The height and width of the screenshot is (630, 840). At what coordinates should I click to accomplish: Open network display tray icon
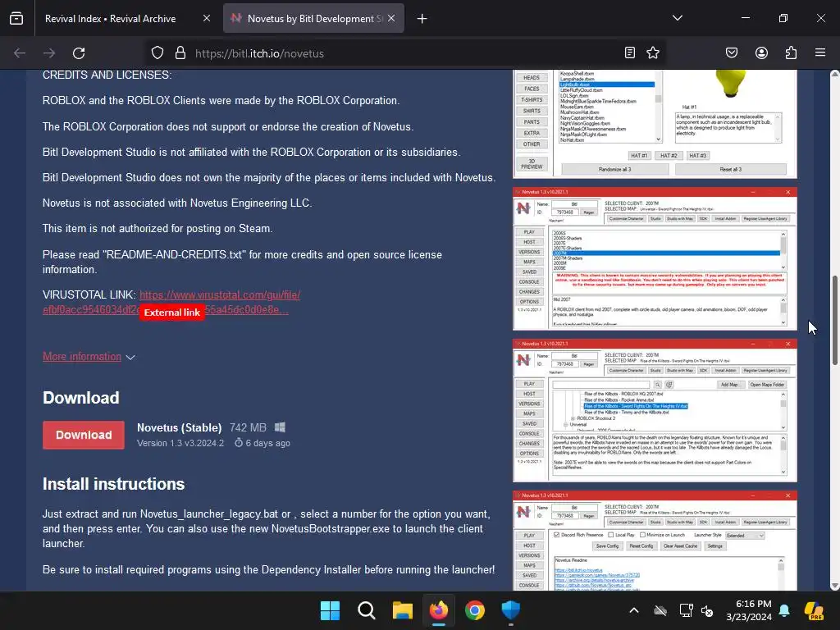[687, 610]
